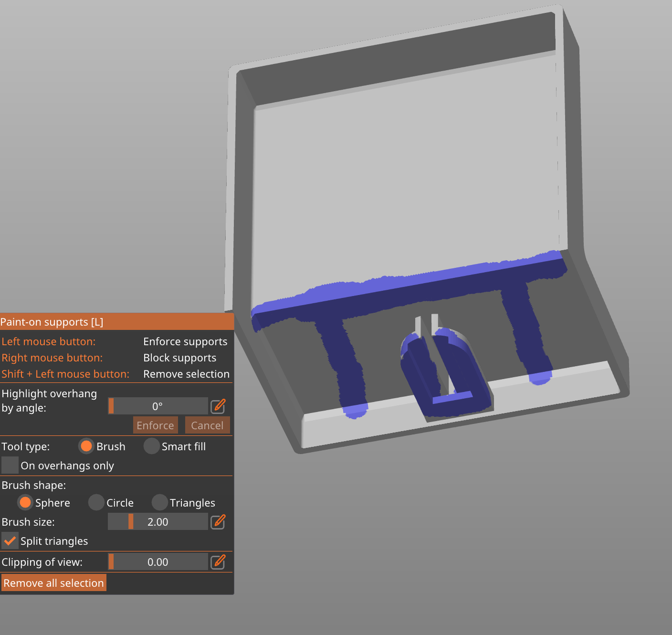Click the Enforce button
Viewport: 672px width, 635px height.
point(155,425)
